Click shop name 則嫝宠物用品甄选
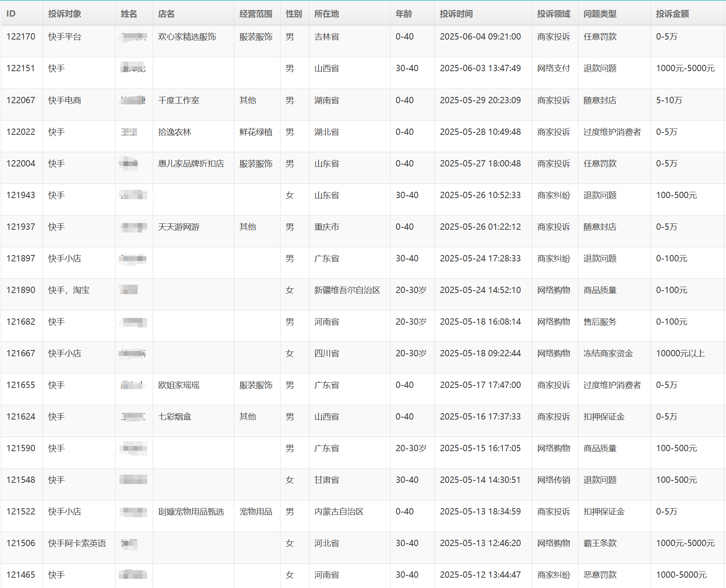 click(191, 512)
